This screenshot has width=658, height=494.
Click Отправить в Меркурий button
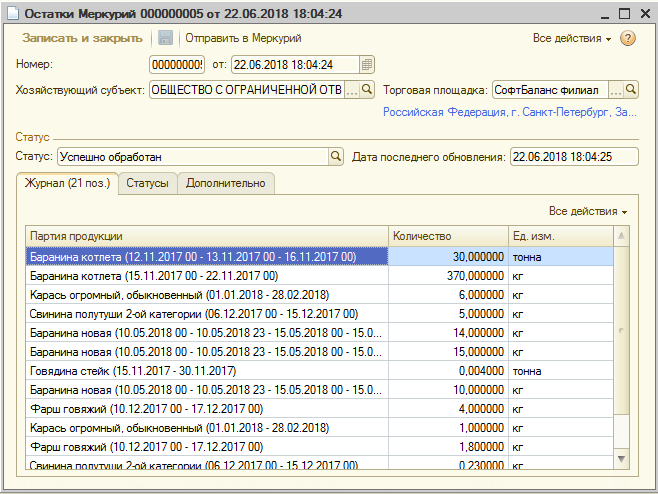coord(243,38)
